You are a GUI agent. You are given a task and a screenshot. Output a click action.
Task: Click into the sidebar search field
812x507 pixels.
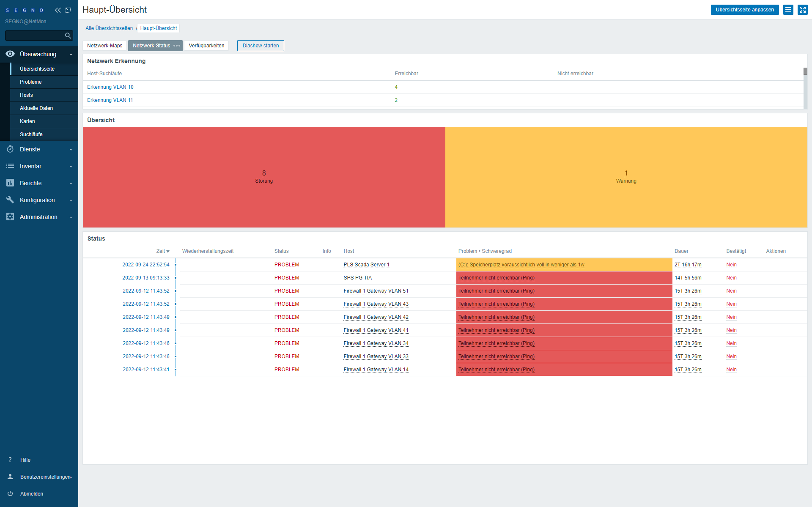click(x=35, y=36)
